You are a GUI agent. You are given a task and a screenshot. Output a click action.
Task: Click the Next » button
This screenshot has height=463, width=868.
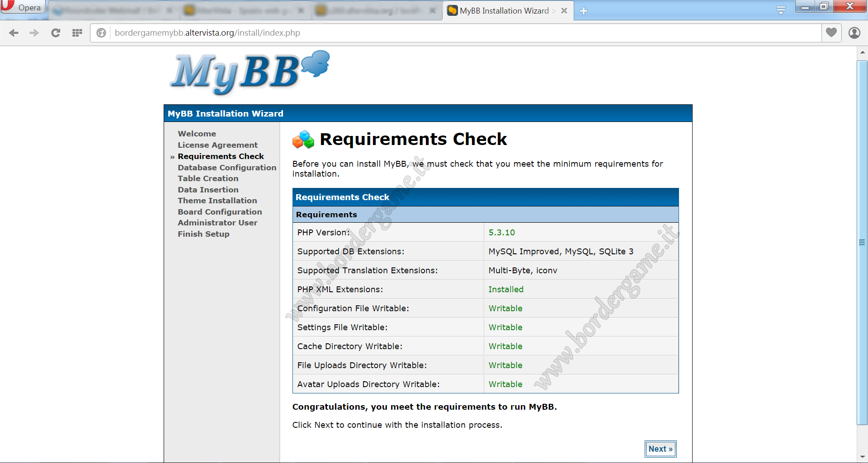pyautogui.click(x=660, y=449)
